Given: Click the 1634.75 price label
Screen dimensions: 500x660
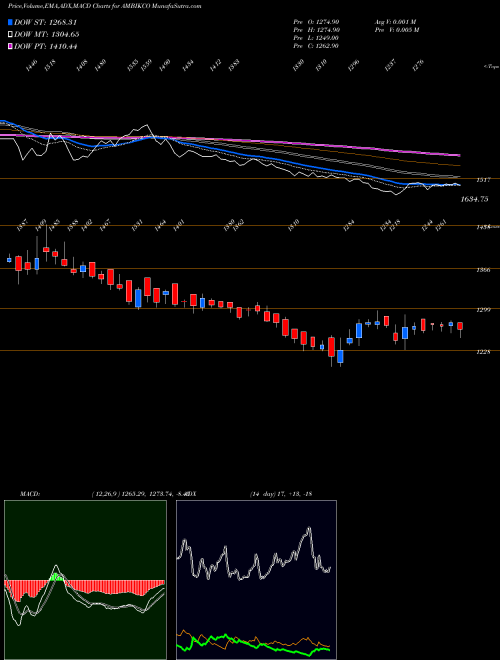Looking at the screenshot, I should point(474,199).
